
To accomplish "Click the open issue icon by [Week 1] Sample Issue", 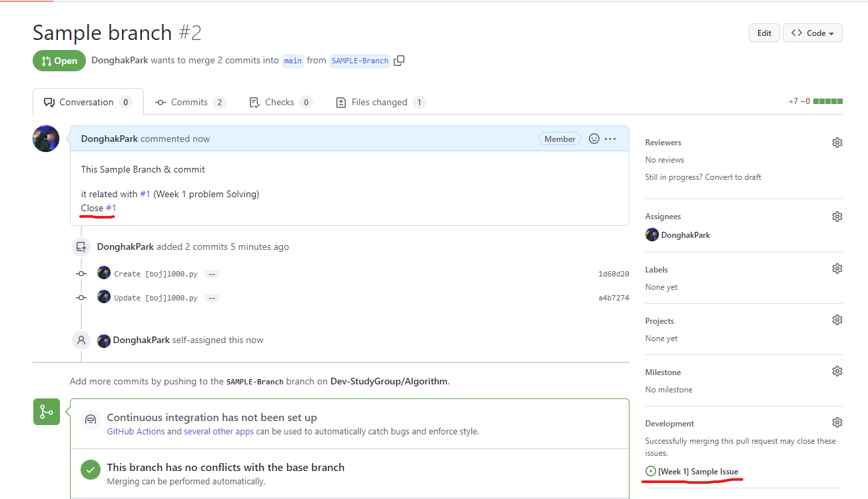I will (x=651, y=471).
